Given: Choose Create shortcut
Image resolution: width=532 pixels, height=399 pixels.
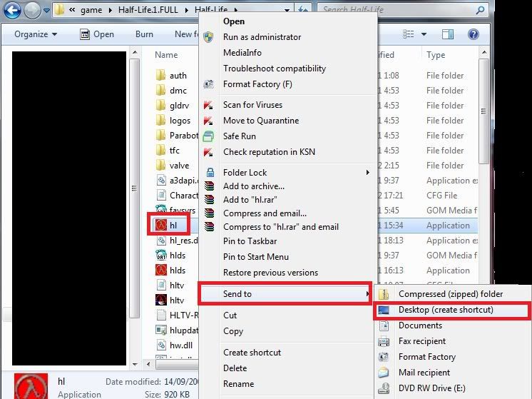Looking at the screenshot, I should tap(252, 352).
